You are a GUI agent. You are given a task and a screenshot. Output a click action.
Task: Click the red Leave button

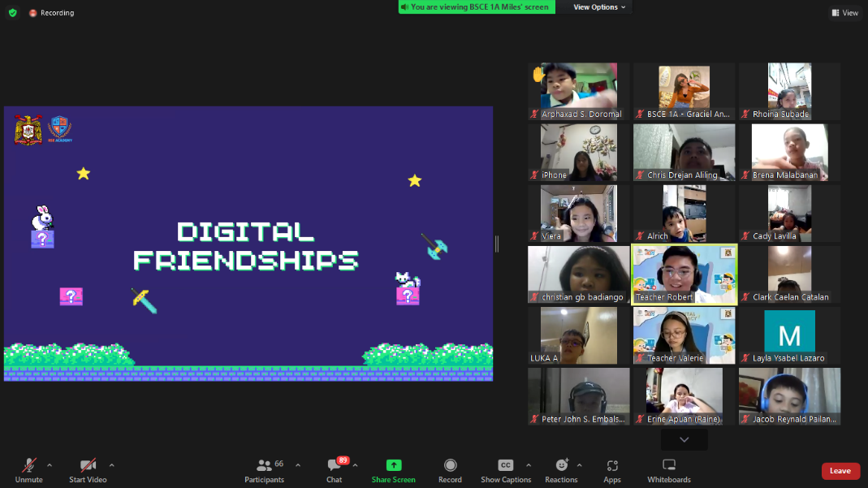click(x=840, y=471)
